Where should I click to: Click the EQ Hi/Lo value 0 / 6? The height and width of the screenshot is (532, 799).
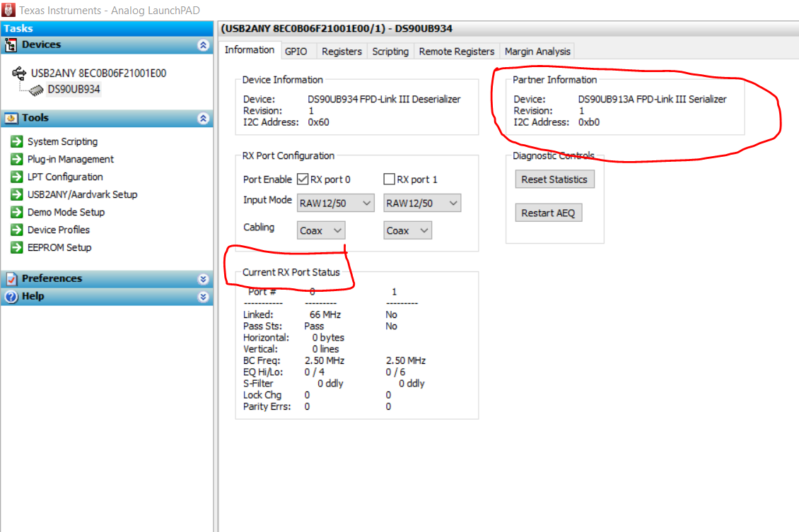tap(395, 372)
